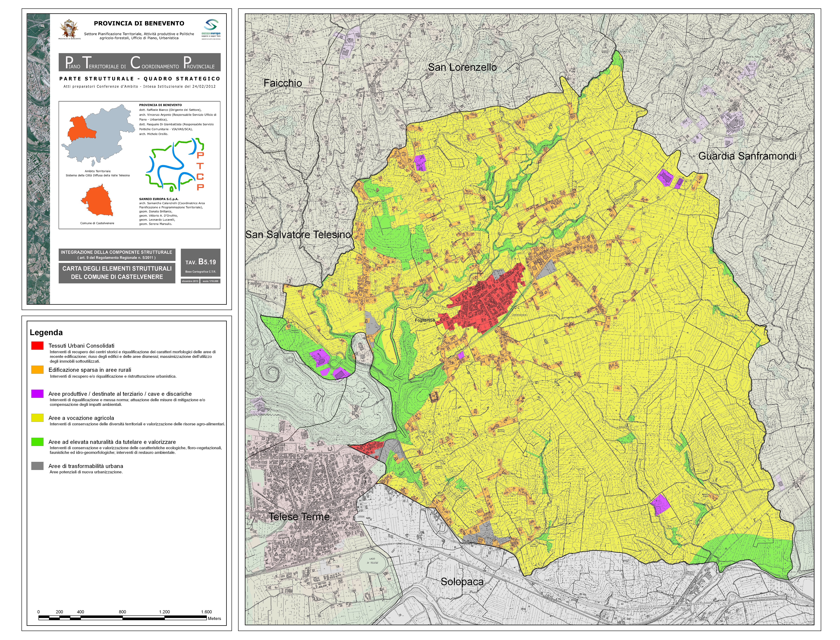Click 'Aree produttive / destinate al terziario' label
This screenshot has width=840, height=640.
click(120, 394)
